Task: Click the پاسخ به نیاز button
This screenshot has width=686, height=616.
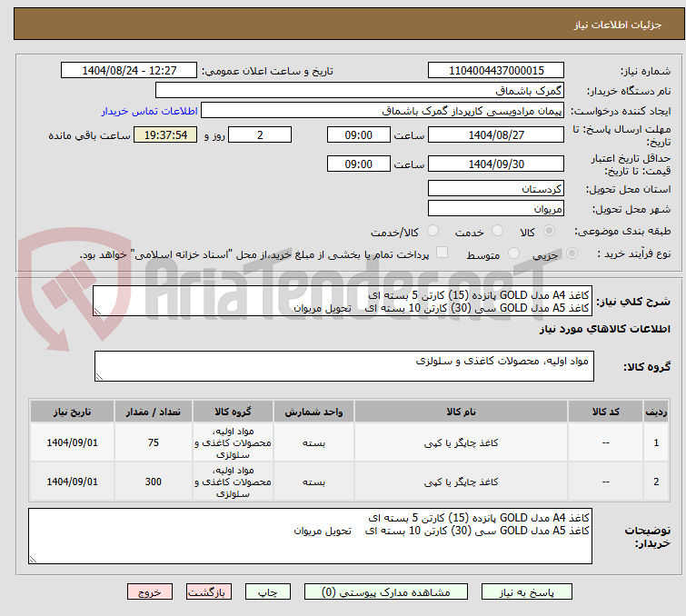Action: (x=526, y=592)
